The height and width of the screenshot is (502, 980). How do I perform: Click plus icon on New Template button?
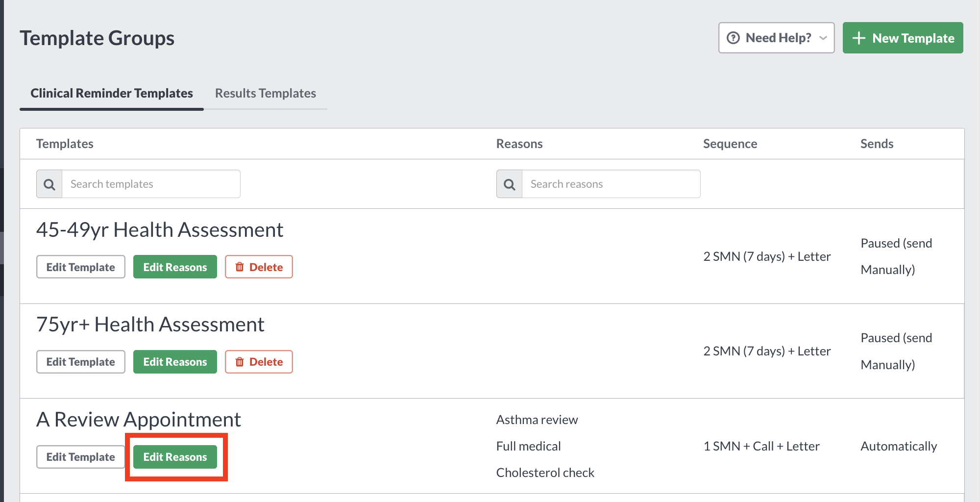pyautogui.click(x=859, y=38)
